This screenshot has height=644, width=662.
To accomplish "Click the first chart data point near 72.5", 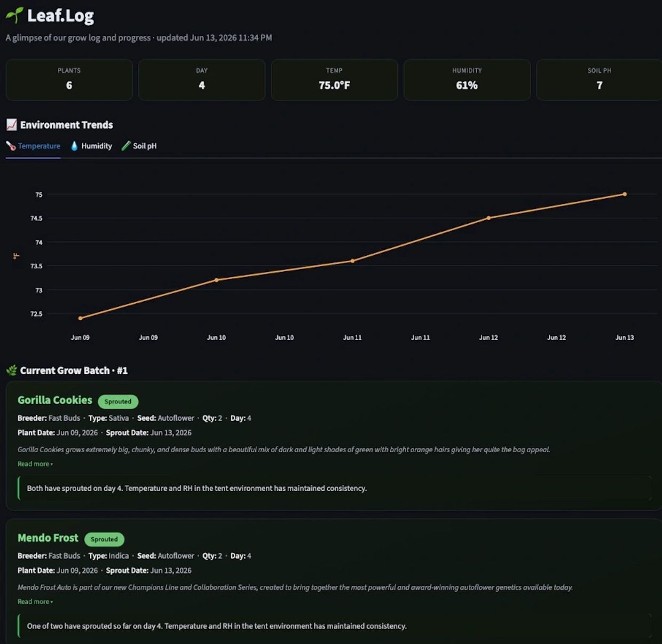I will point(81,318).
